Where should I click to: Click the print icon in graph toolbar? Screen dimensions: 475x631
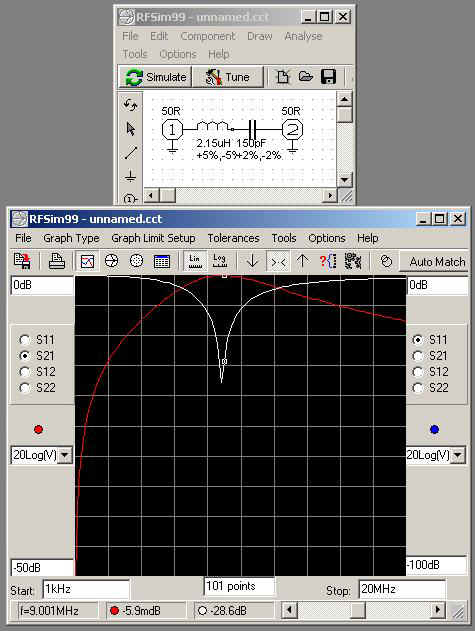coord(57,261)
